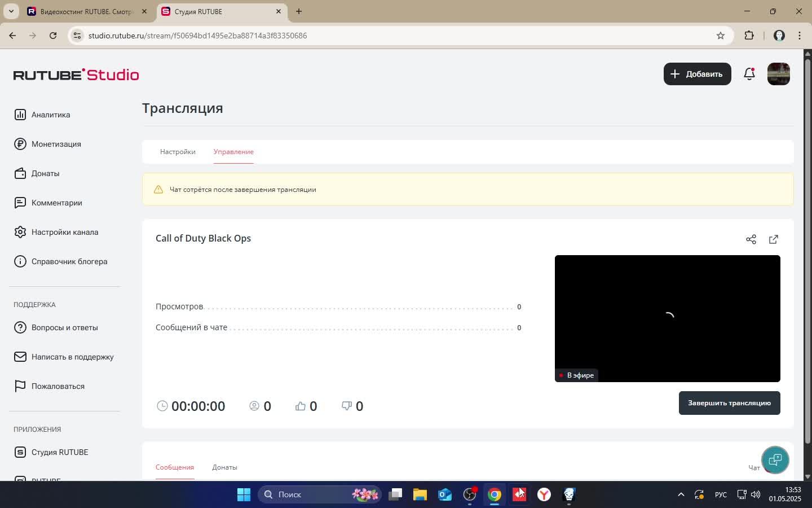The height and width of the screenshot is (508, 812).
Task: Open Донаты tab below stream
Action: point(224,467)
